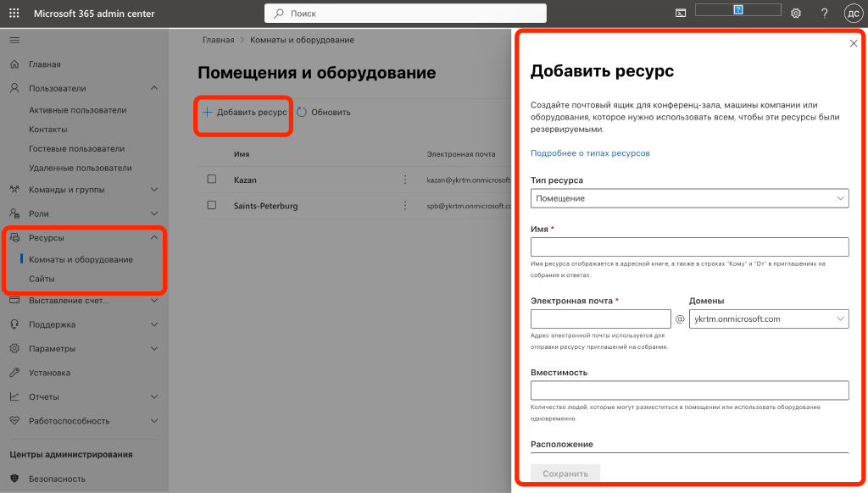Click the Поиск search box
Image resolution: width=868 pixels, height=493 pixels.
pos(405,14)
